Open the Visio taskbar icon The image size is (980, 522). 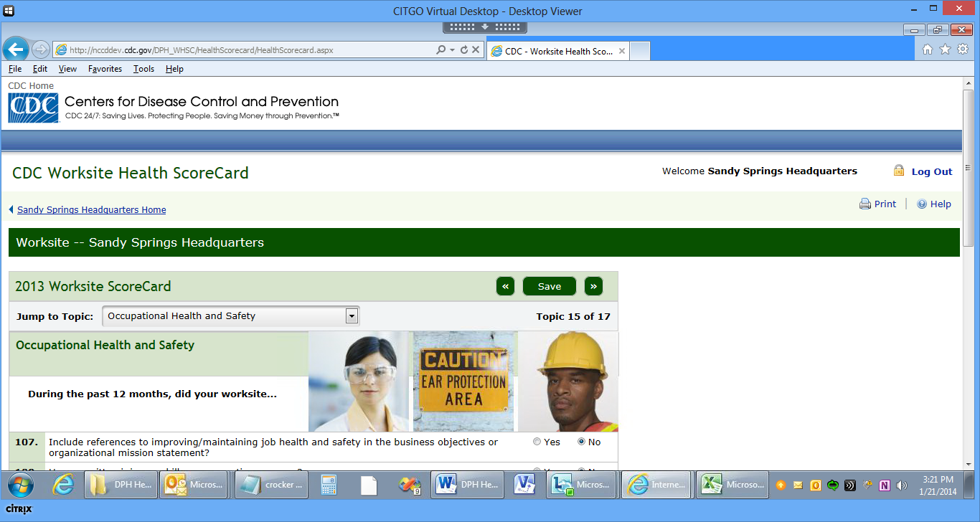click(x=524, y=485)
